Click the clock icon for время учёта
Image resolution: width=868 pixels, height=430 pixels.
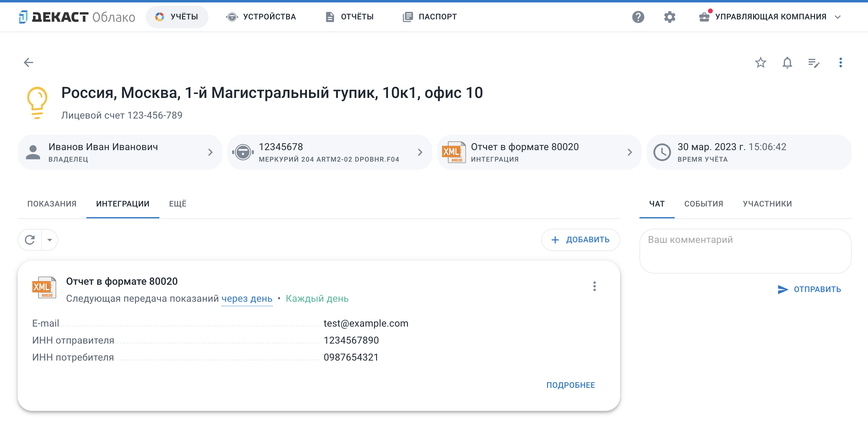[662, 152]
